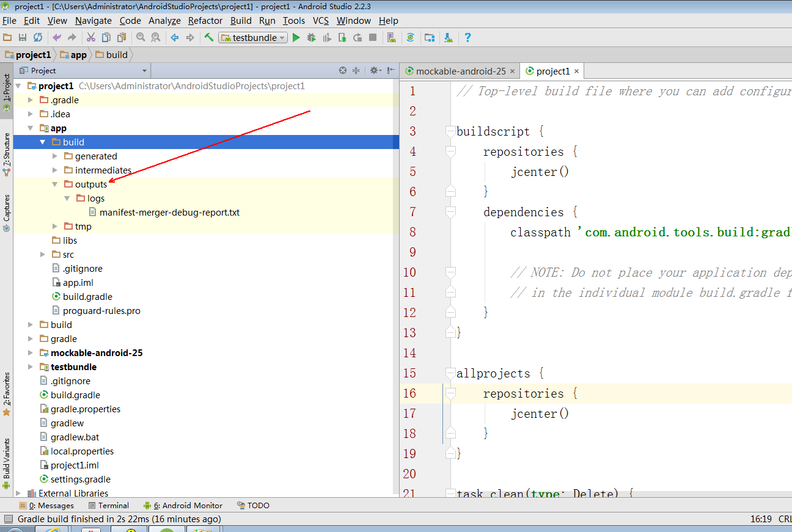This screenshot has width=792, height=532.
Task: Open the SDK Manager icon
Action: click(449, 37)
